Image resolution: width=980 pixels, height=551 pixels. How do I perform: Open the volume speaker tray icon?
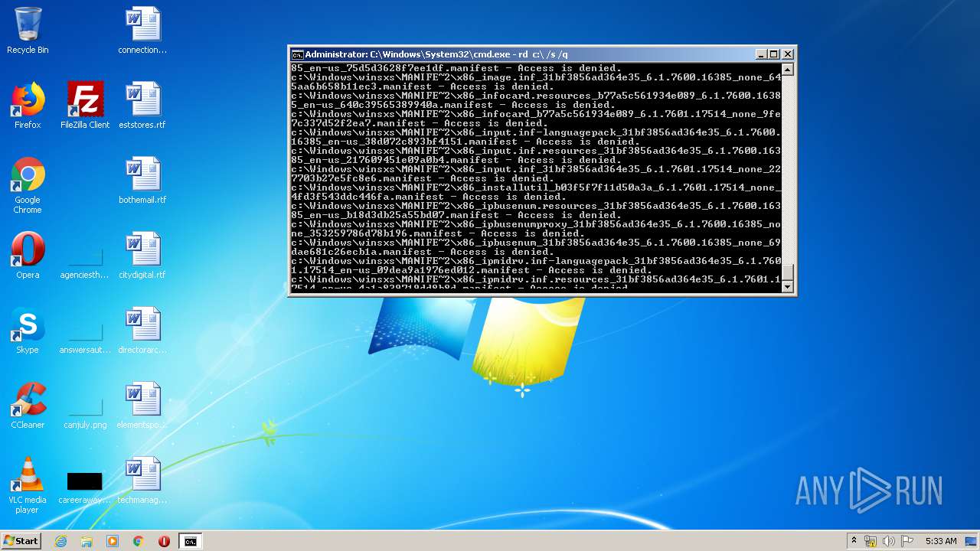pos(889,541)
